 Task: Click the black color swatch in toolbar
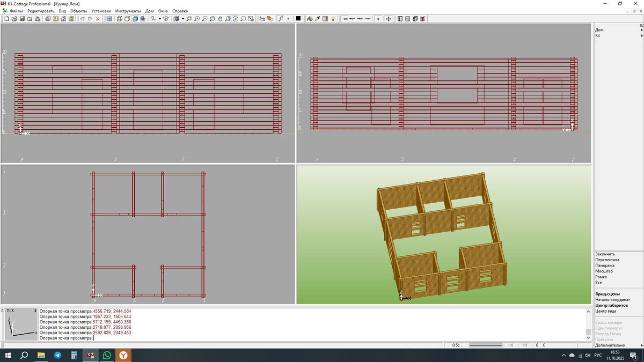point(298,18)
